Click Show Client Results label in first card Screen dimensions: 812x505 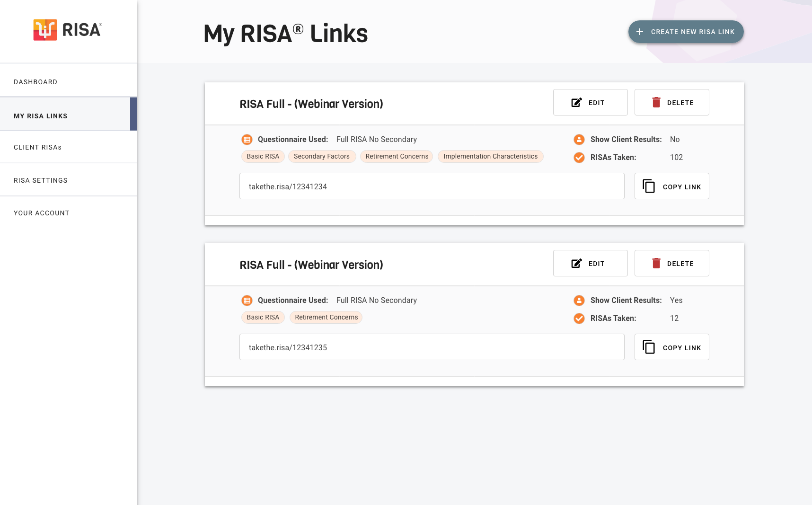(x=626, y=140)
